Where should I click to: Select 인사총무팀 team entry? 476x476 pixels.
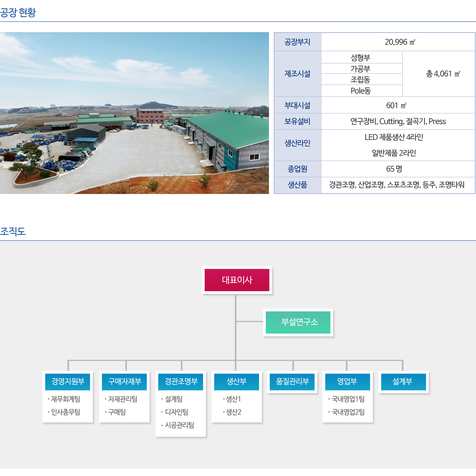pyautogui.click(x=65, y=412)
